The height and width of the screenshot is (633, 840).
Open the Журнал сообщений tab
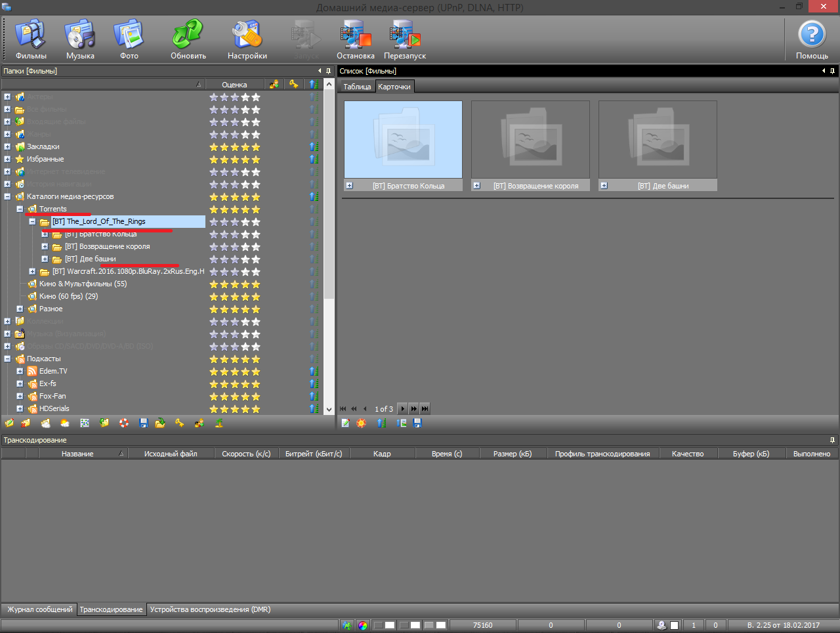tap(39, 609)
